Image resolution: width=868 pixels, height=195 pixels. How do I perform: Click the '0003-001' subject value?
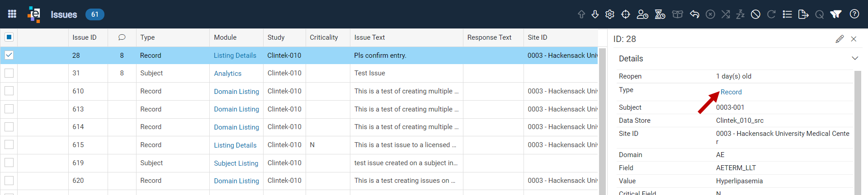coord(730,107)
